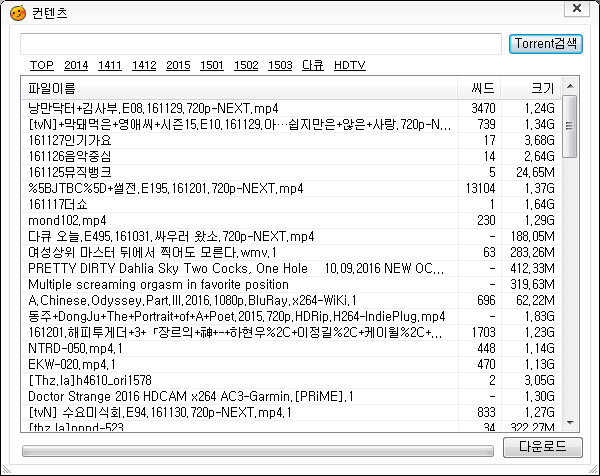Click the scrollbar up arrow
Viewport: 600px width, 476px height.
570,86
